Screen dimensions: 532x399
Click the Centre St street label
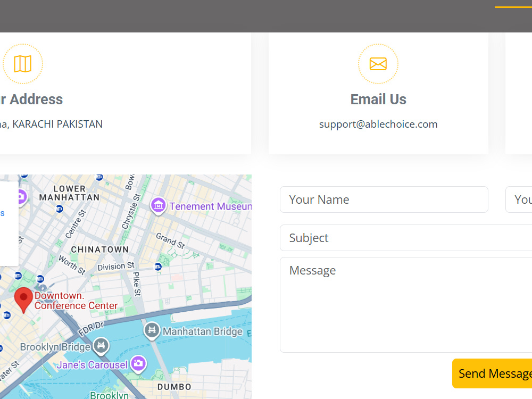(76, 224)
